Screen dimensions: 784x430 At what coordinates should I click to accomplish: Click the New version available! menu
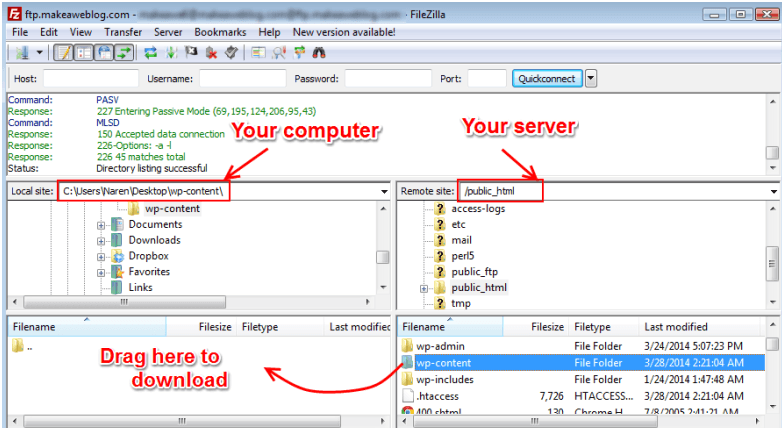pos(344,32)
